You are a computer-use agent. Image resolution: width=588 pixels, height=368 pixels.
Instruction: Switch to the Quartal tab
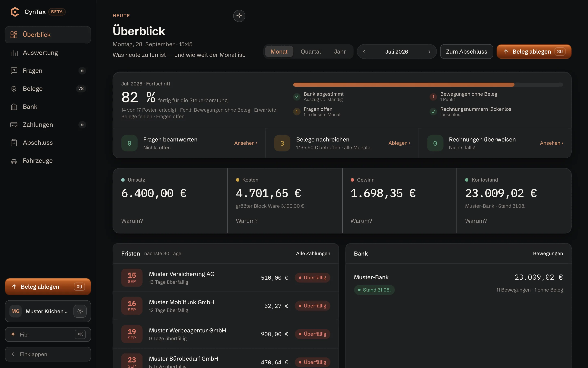311,52
